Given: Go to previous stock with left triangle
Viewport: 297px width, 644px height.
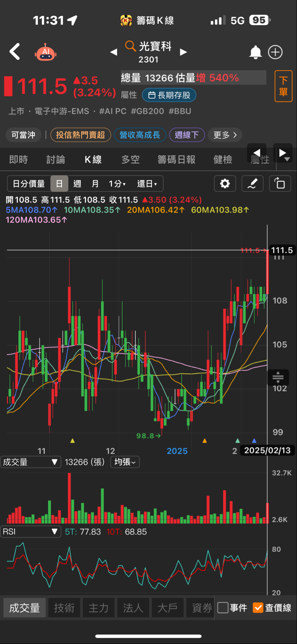Looking at the screenshot, I should [114, 52].
